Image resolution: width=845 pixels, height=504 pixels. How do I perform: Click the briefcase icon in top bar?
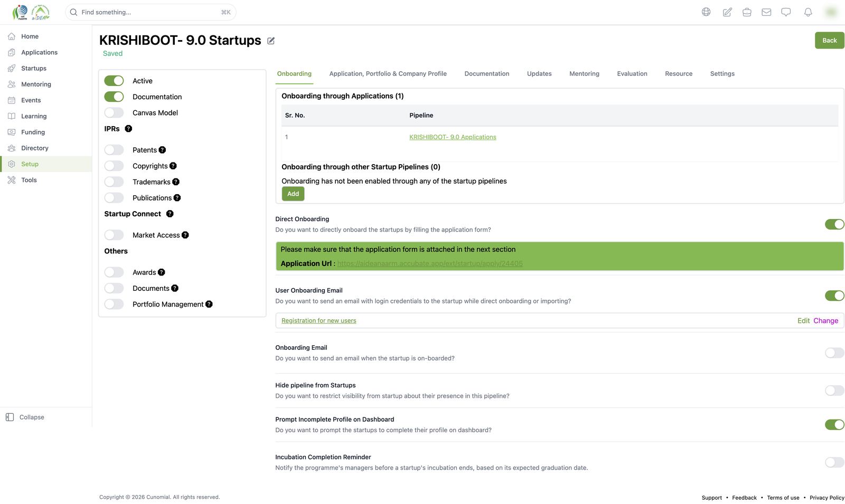(747, 12)
